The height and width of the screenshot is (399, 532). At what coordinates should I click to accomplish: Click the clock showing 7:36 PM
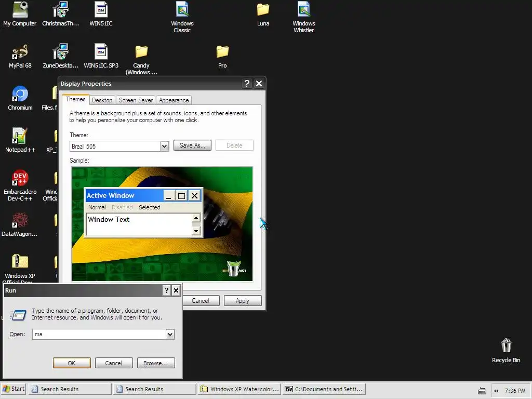(x=515, y=391)
